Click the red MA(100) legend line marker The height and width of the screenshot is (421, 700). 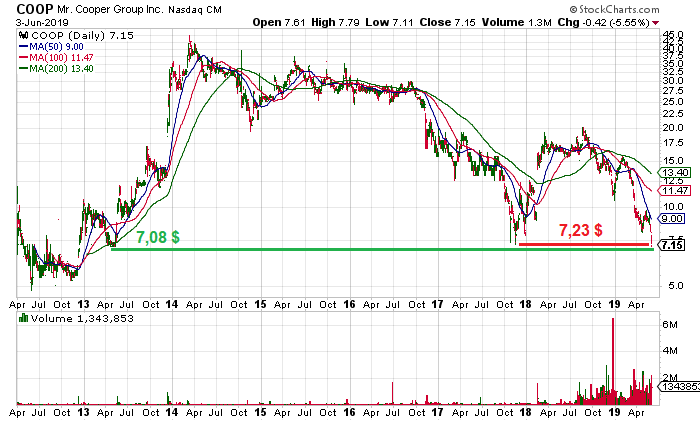23,57
